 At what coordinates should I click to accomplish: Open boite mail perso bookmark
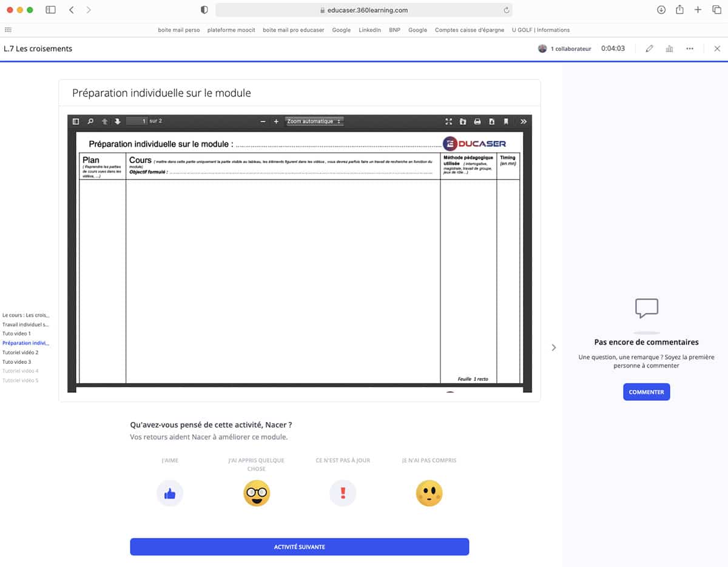179,30
